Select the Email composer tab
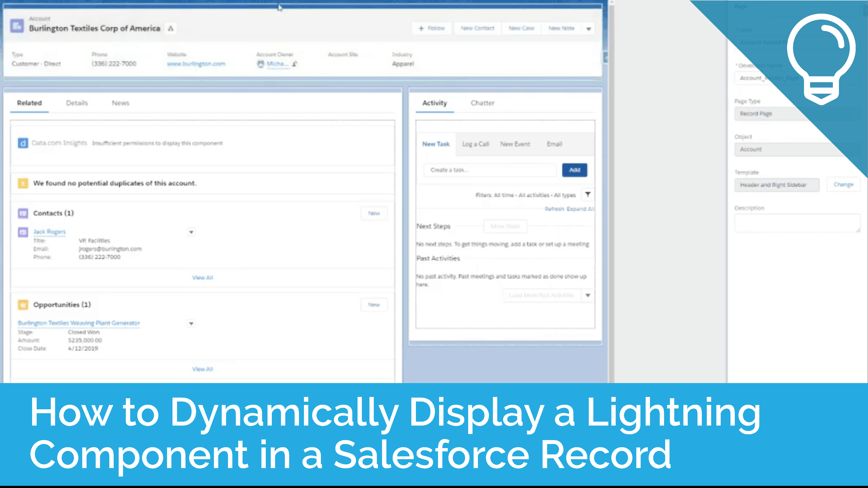The image size is (868, 488). pyautogui.click(x=554, y=144)
